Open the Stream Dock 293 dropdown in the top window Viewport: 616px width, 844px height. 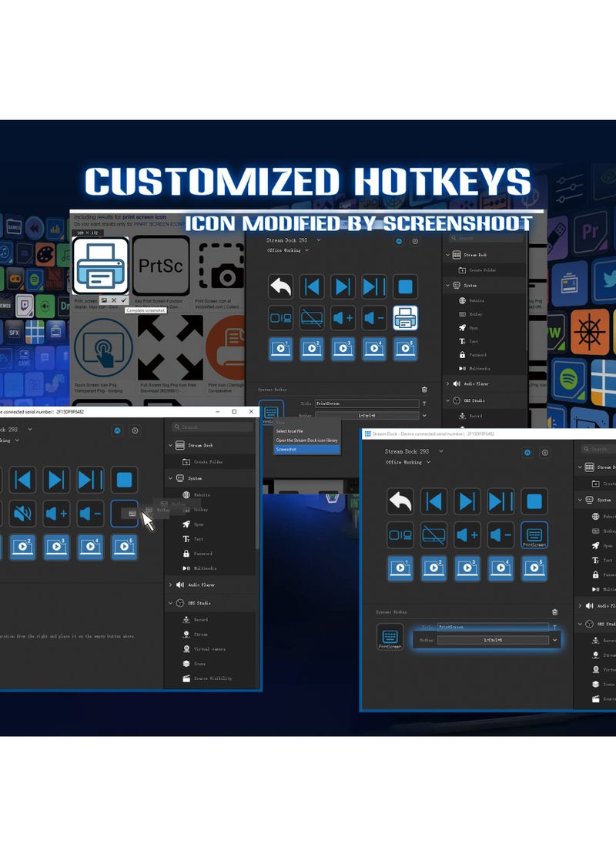pyautogui.click(x=319, y=240)
